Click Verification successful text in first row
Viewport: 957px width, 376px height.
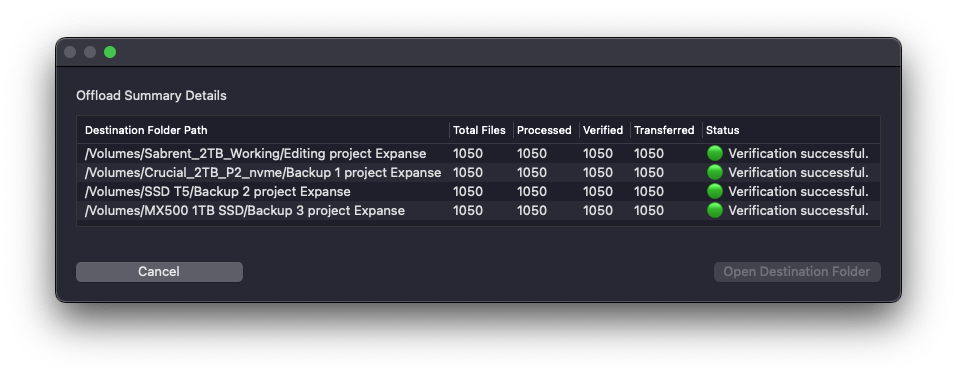point(798,153)
